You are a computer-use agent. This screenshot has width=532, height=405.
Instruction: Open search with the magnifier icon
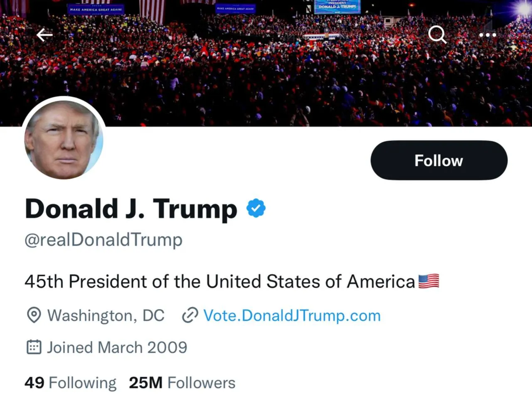click(437, 35)
